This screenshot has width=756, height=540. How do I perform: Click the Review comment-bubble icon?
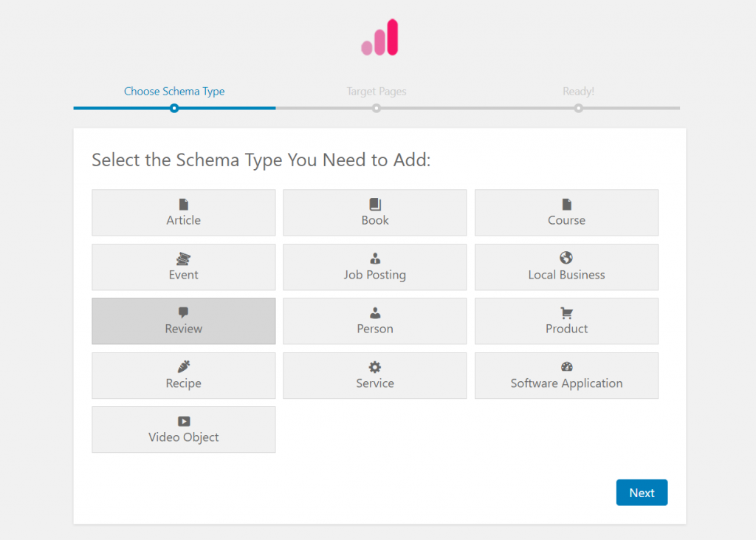point(183,313)
